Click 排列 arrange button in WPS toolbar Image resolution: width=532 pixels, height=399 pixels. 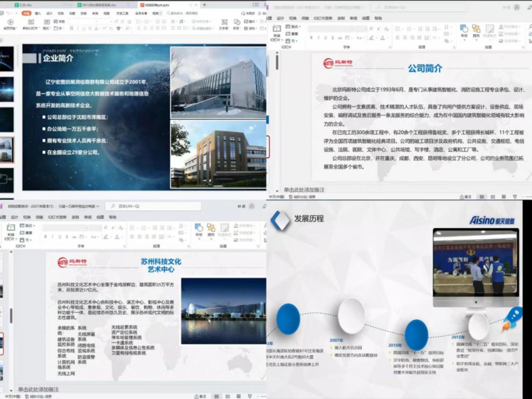click(x=250, y=29)
